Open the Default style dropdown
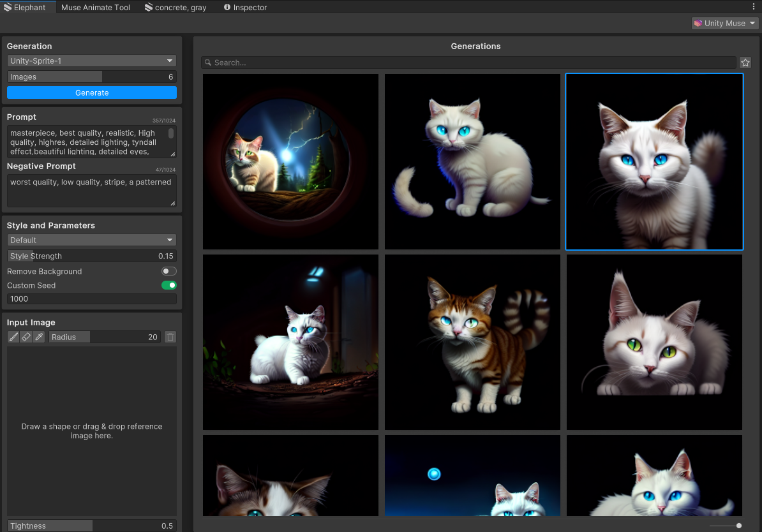Screen dimensions: 762x532 91,240
